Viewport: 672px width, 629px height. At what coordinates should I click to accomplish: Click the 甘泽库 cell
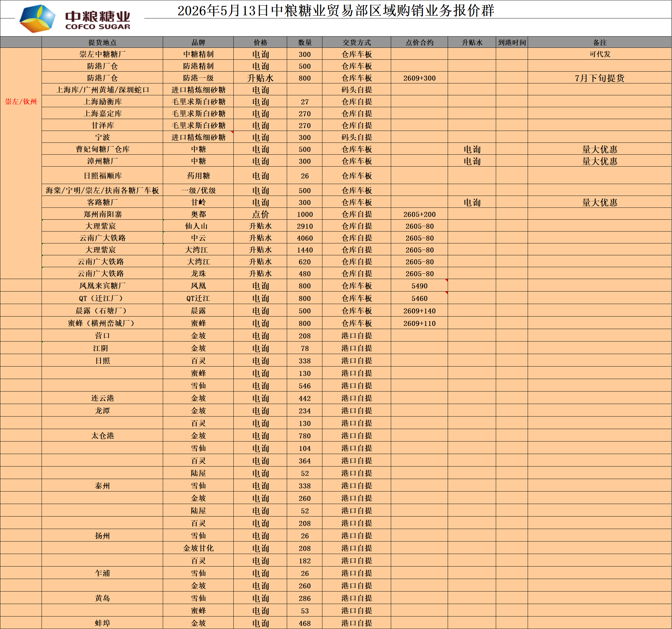tap(102, 125)
